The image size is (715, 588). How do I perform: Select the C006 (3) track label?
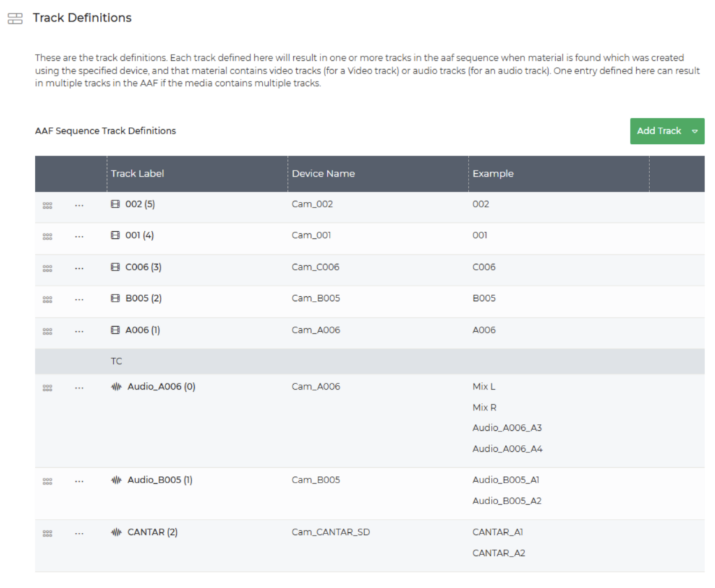144,267
